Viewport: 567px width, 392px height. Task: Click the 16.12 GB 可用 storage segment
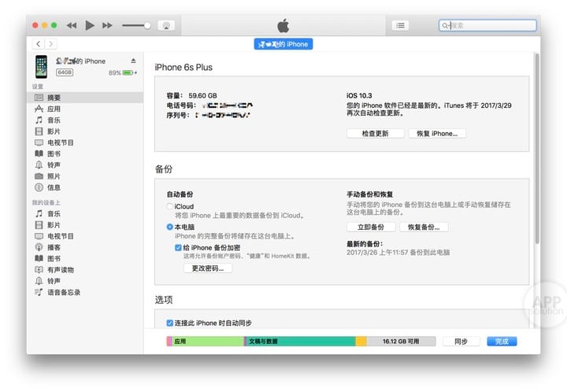tap(401, 342)
